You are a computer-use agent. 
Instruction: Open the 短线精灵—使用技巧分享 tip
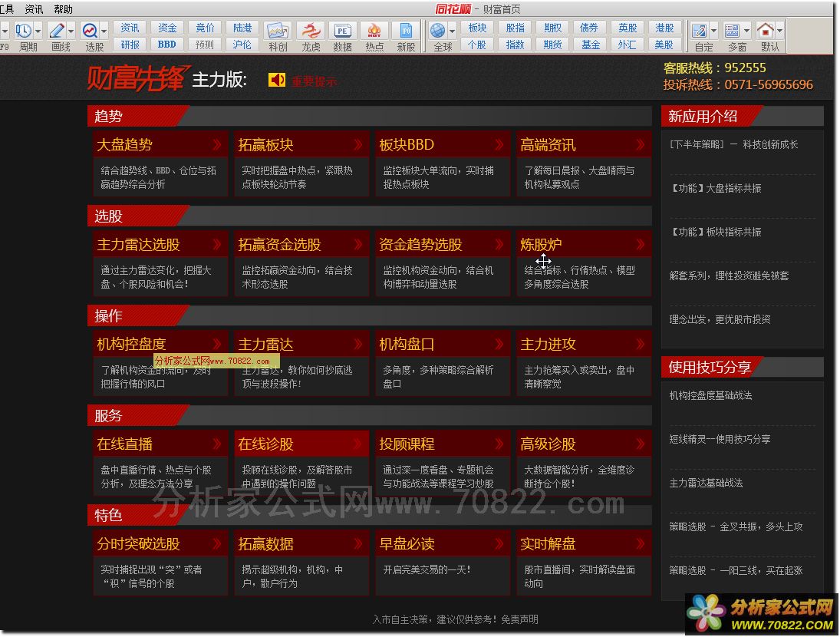pos(720,439)
